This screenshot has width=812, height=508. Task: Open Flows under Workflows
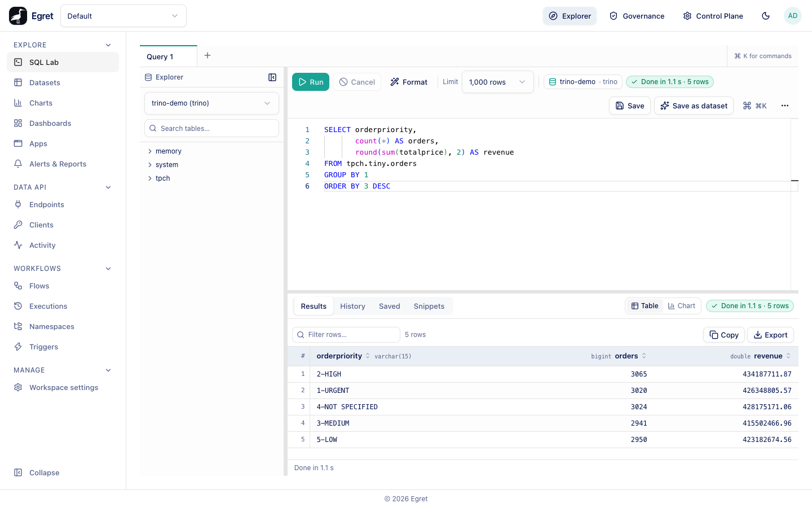coord(63,286)
